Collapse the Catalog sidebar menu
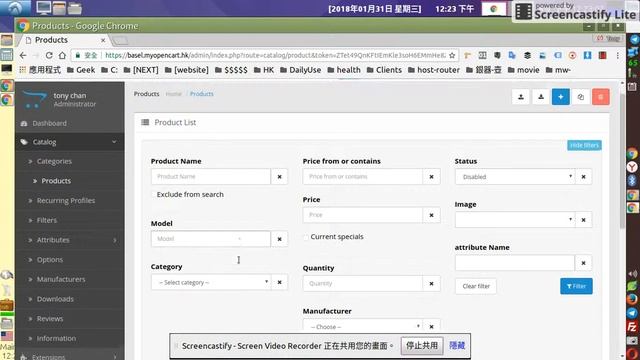Screen dimensions: 640x360 (x=70, y=142)
